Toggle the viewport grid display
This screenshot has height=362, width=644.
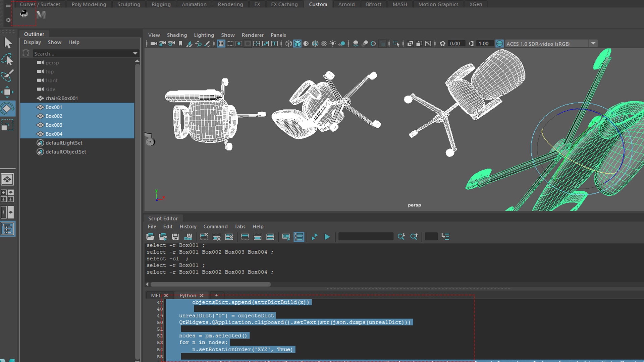click(x=221, y=44)
